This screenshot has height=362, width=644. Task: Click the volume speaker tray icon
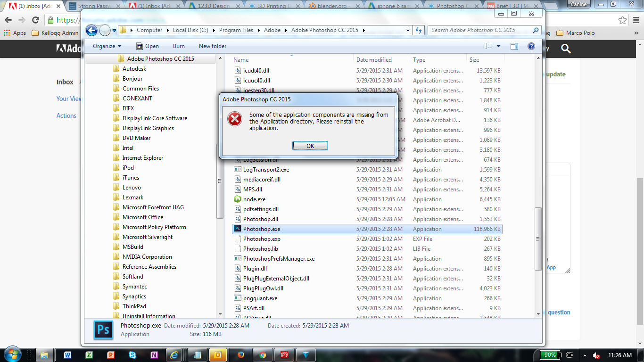[x=597, y=355]
